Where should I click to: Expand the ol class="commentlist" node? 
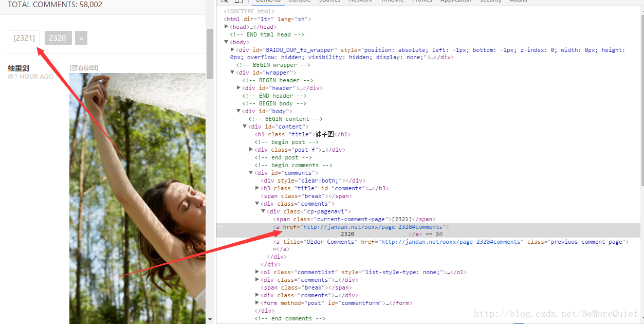coord(257,272)
